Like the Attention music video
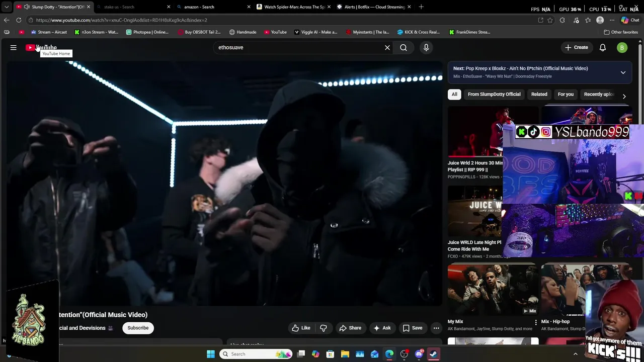The height and width of the screenshot is (362, 644). 301,328
